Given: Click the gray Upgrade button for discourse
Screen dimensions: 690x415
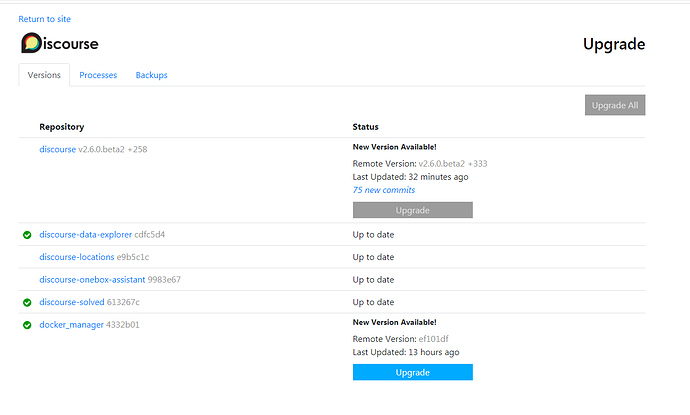Looking at the screenshot, I should click(x=412, y=210).
